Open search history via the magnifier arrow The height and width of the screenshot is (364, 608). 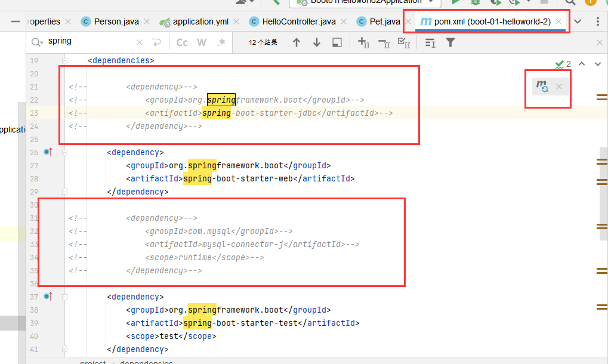click(37, 42)
